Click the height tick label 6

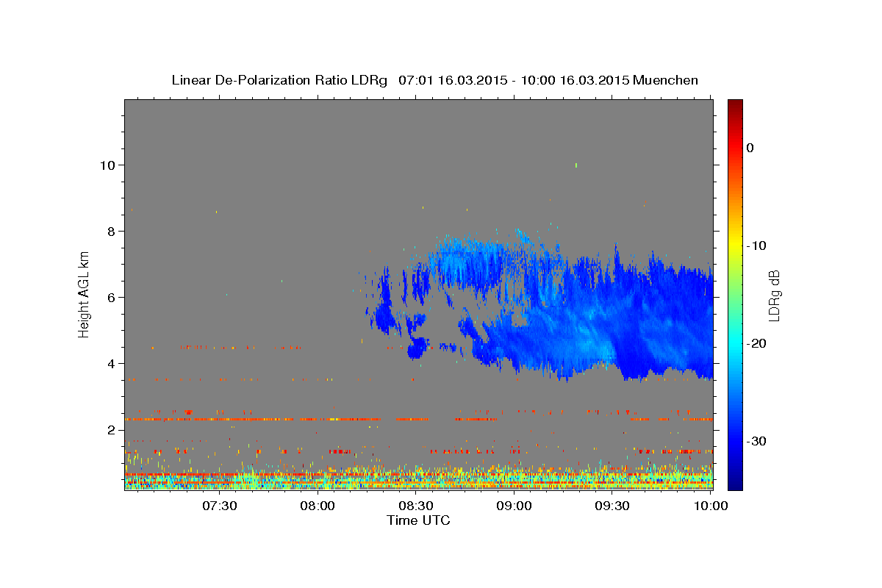point(110,298)
